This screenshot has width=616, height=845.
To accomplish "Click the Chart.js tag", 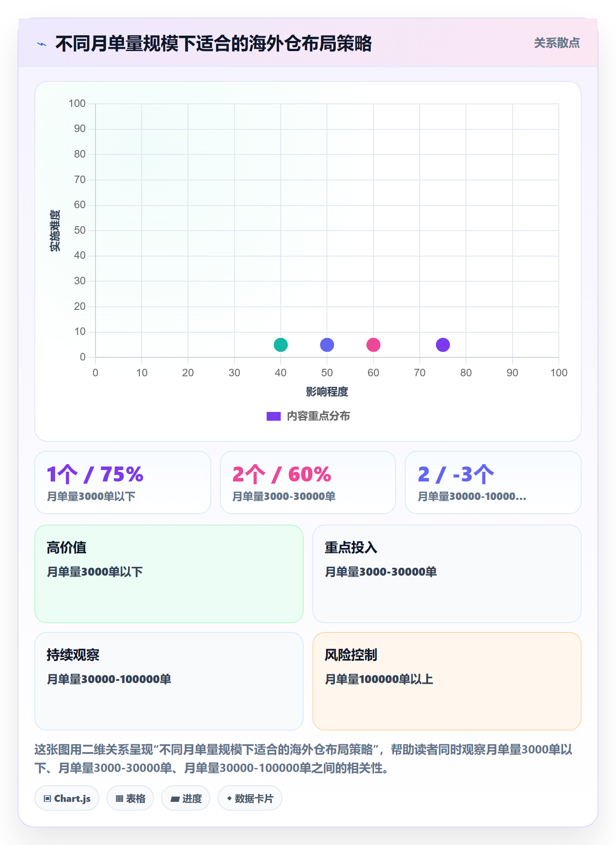I will [67, 798].
